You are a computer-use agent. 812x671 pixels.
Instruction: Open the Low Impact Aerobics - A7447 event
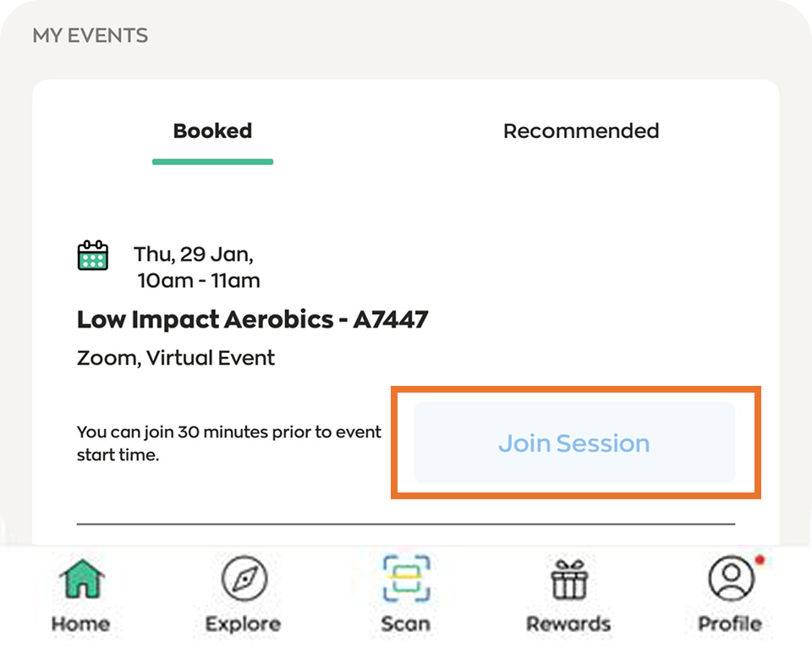pos(252,320)
